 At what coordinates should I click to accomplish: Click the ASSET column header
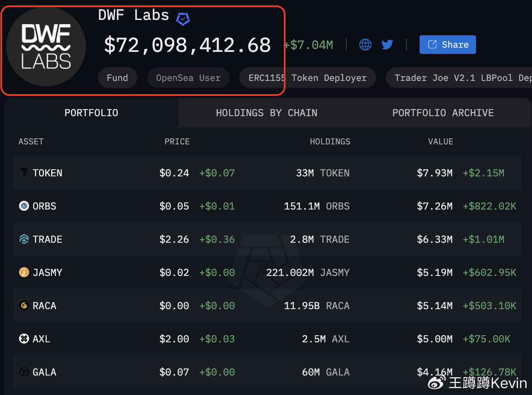click(x=31, y=141)
